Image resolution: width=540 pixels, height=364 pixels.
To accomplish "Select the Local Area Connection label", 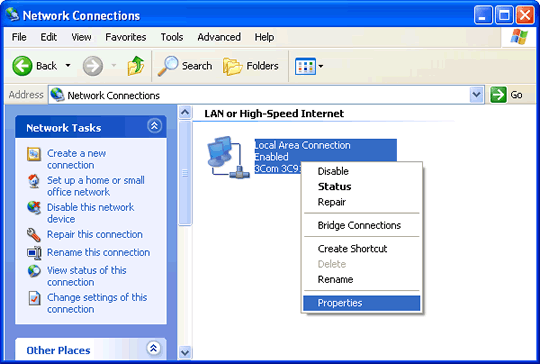I will [x=302, y=145].
